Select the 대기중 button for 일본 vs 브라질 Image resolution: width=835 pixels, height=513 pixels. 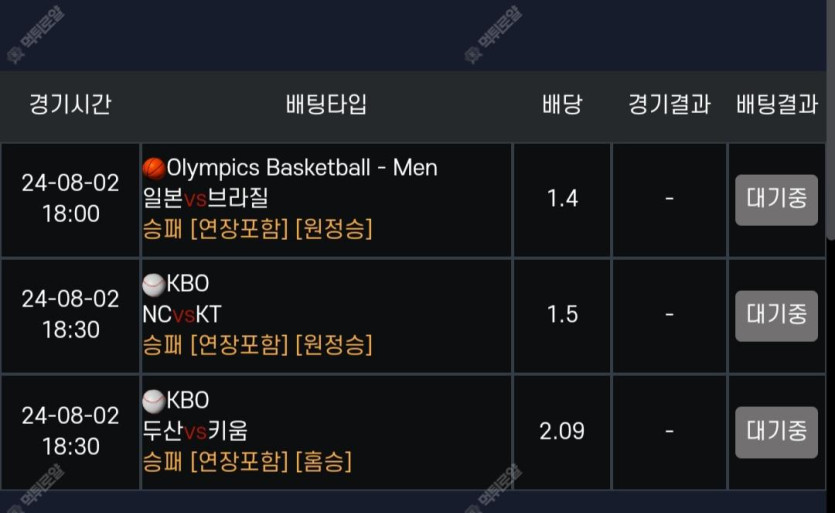(776, 200)
